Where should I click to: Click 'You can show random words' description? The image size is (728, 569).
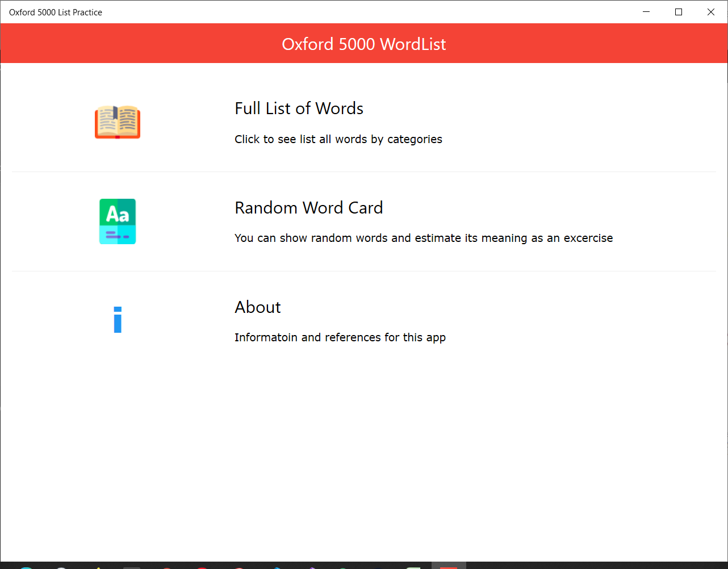click(x=424, y=238)
